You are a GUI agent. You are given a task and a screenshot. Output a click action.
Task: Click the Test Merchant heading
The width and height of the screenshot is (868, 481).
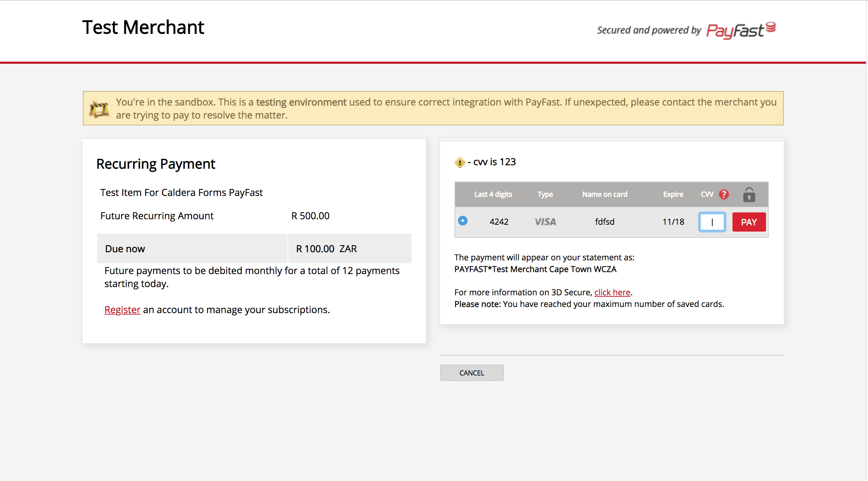[x=143, y=27]
